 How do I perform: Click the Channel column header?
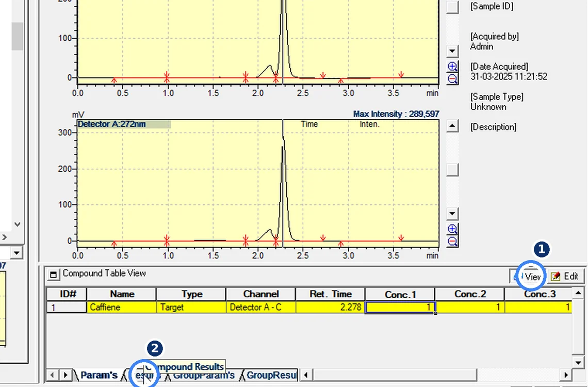click(260, 294)
